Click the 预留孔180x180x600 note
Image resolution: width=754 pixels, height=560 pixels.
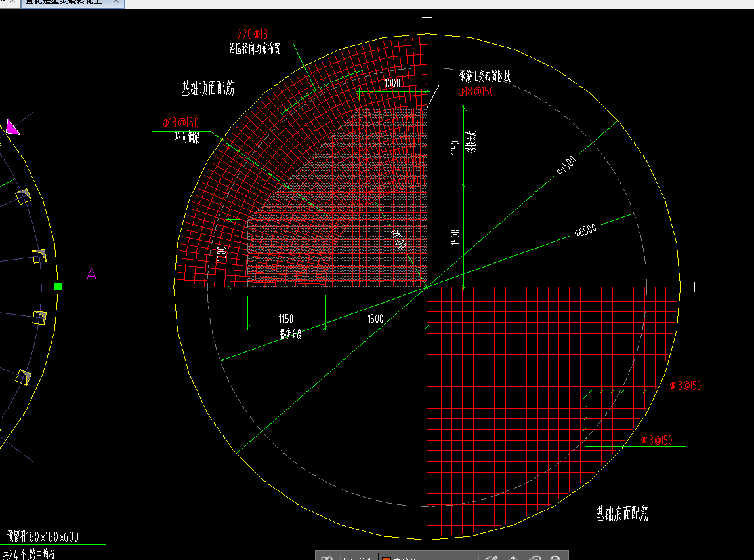coord(43,536)
